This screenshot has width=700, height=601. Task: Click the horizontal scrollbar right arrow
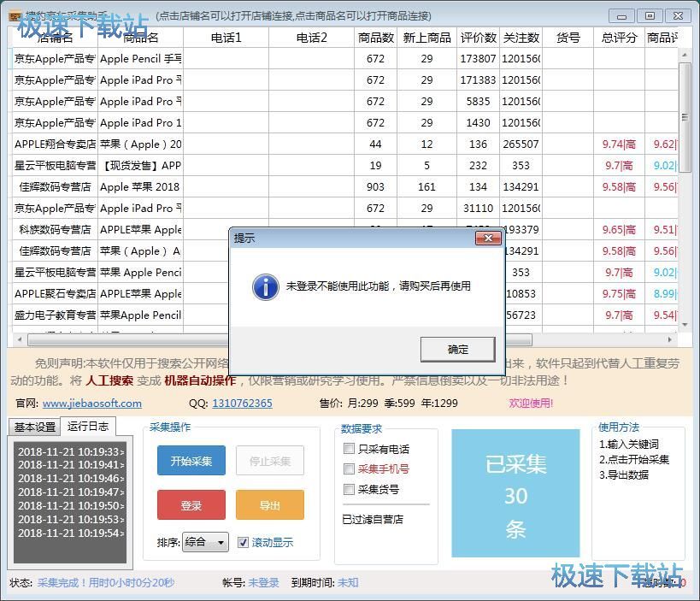click(669, 339)
